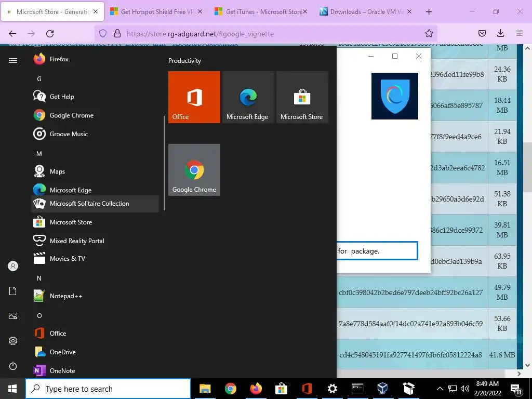Open the volume control in system tray

click(x=464, y=389)
